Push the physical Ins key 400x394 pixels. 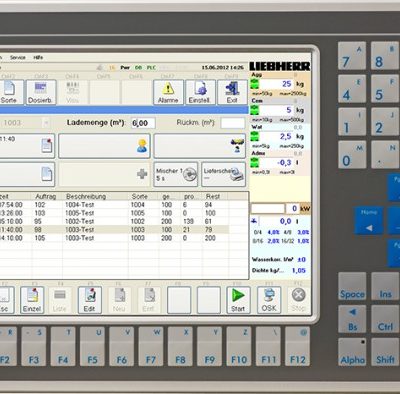(x=385, y=286)
